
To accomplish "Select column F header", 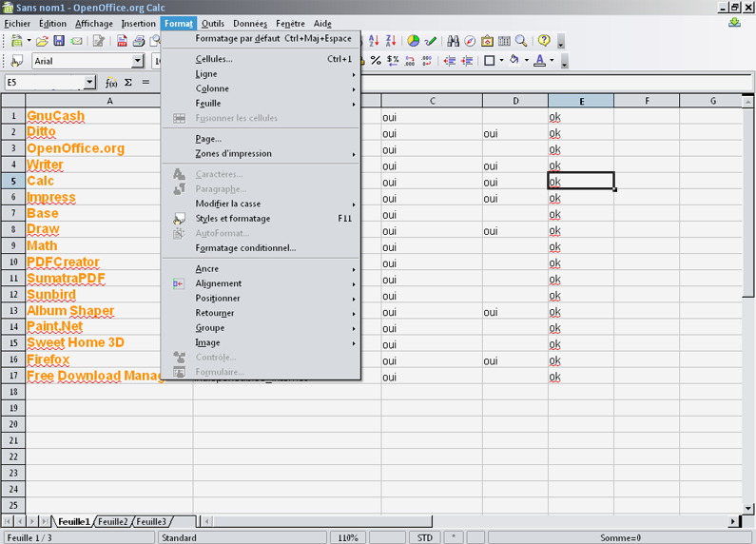I will 647,101.
